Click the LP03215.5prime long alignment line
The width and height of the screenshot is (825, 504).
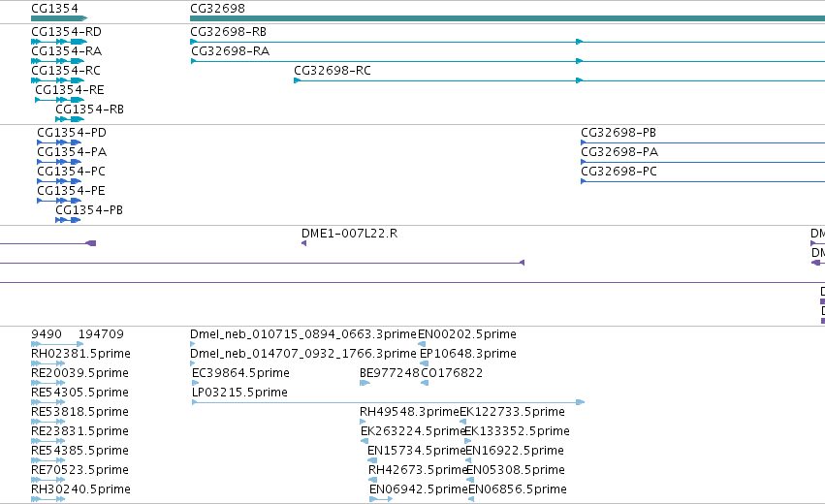tap(389, 402)
